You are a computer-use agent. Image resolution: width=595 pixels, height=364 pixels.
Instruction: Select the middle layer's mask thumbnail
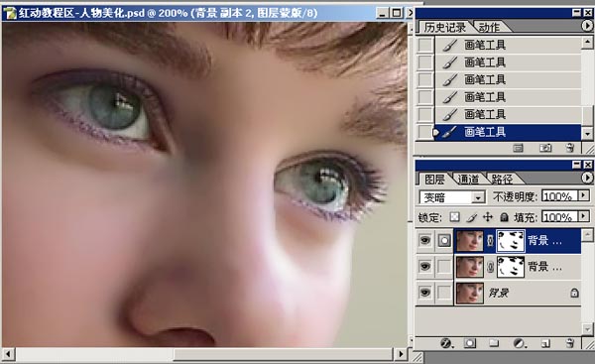[511, 267]
